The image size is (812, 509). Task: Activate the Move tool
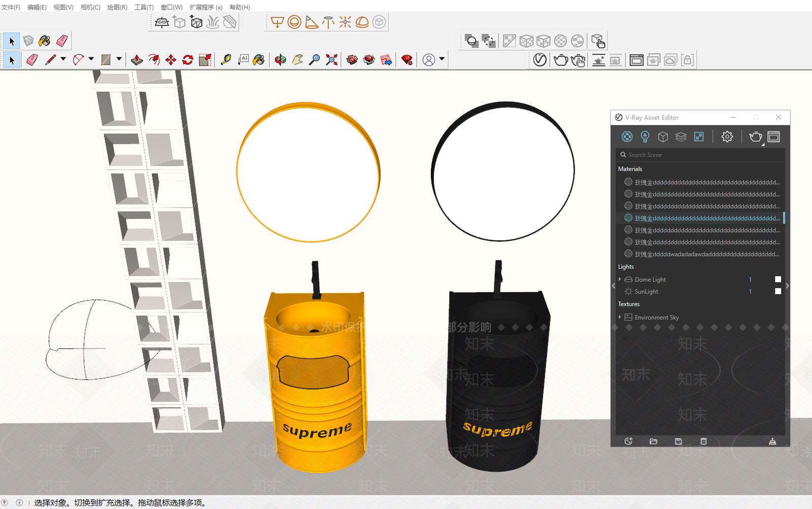(171, 60)
